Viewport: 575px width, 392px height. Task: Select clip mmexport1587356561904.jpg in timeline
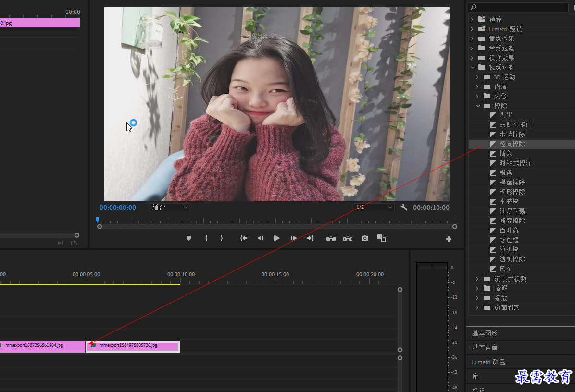coord(42,346)
